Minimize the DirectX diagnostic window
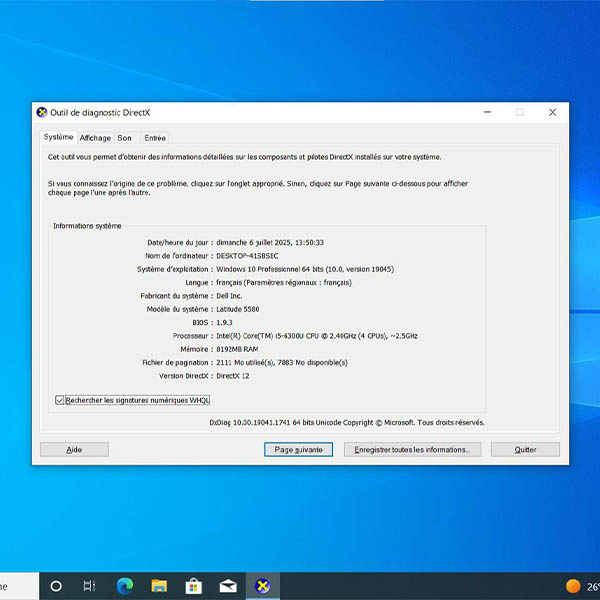600x600 pixels. [x=486, y=113]
